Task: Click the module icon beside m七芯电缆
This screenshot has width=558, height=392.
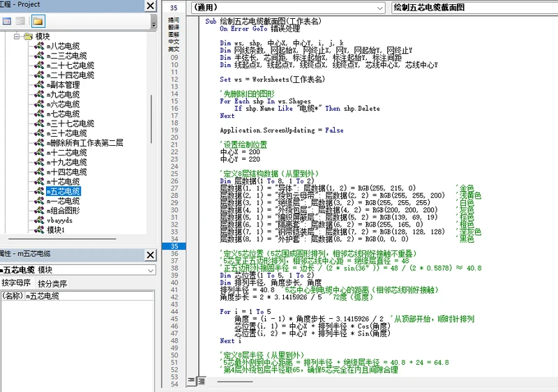Action: click(39, 114)
